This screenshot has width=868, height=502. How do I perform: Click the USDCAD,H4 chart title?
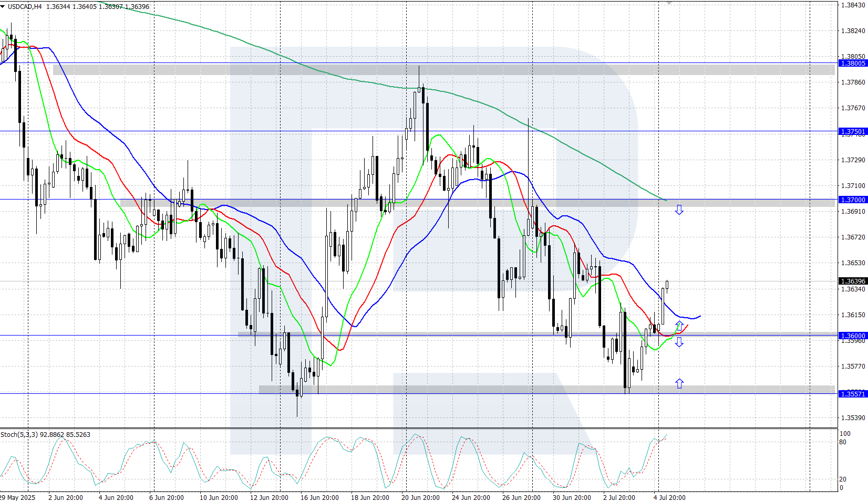[25, 7]
